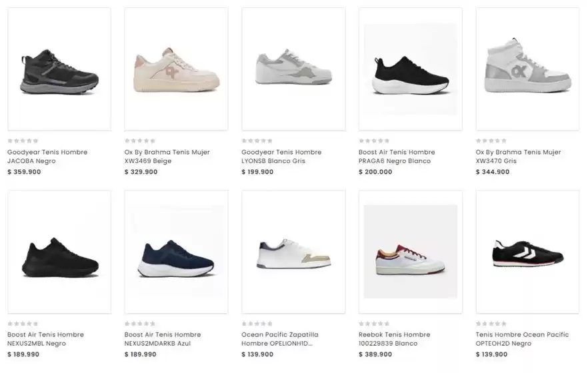Image resolution: width=588 pixels, height=373 pixels.
Task: Follow the "Boost Air Tenis Hombre PRAGA6" title link
Action: click(397, 157)
